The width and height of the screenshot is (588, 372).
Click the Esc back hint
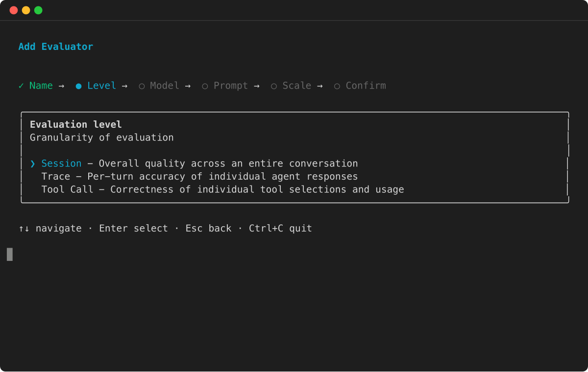coord(208,229)
